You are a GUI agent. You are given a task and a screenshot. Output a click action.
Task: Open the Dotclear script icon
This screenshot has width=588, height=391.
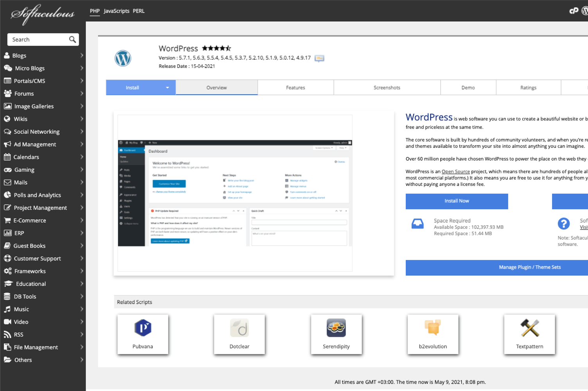click(x=239, y=328)
